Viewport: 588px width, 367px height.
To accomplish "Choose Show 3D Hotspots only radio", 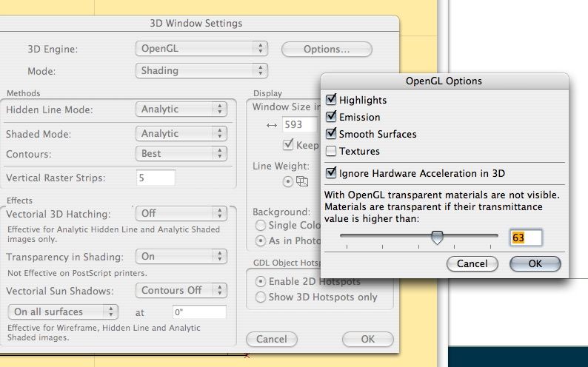I will tap(260, 297).
